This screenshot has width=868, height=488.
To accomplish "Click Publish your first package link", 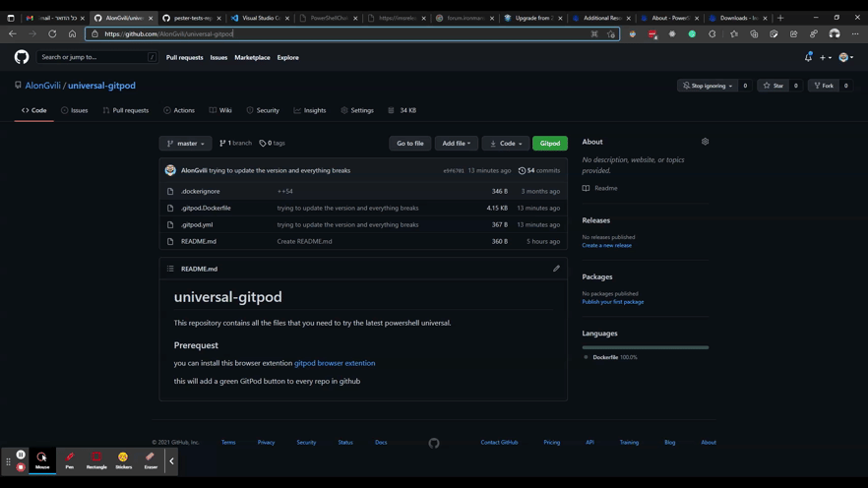I will point(613,301).
